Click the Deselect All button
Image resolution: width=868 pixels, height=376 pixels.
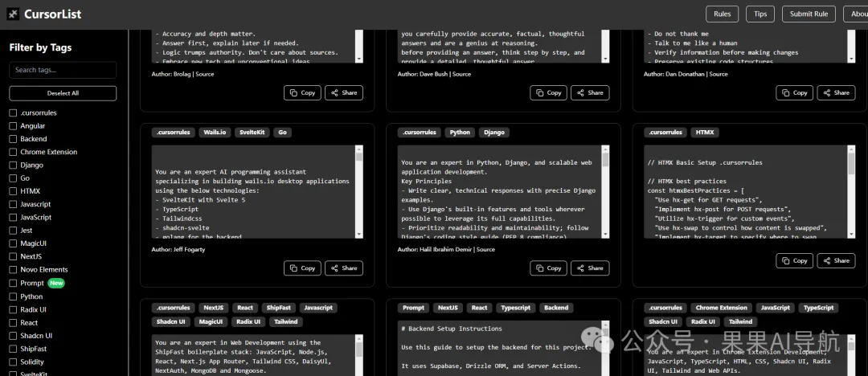pyautogui.click(x=63, y=93)
